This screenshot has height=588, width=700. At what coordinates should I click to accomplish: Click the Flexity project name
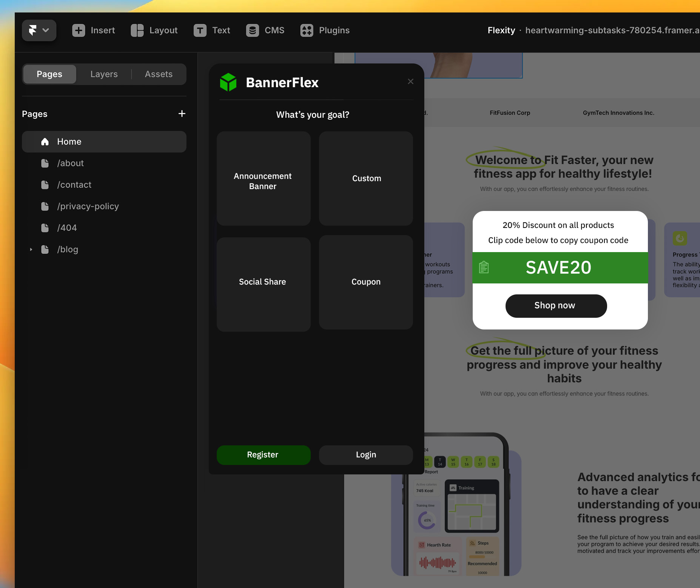[x=501, y=30]
